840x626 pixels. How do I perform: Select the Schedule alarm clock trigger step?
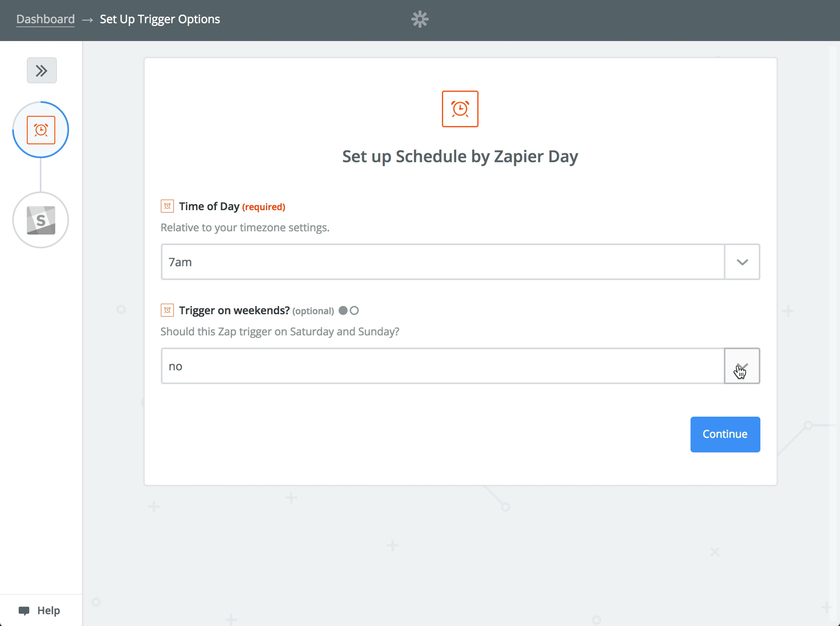coord(41,130)
